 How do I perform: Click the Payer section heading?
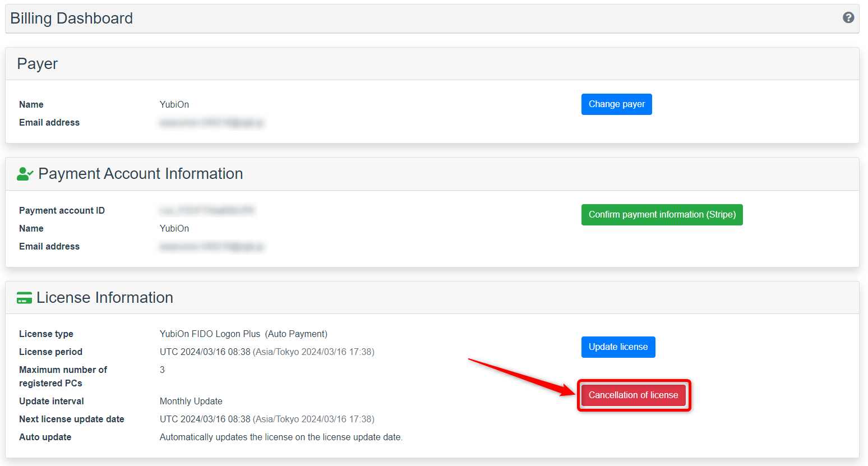coord(38,64)
